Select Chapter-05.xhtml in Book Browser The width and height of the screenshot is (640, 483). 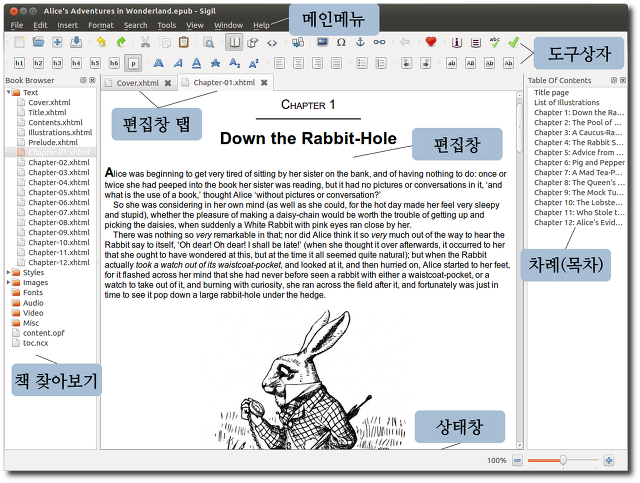pos(59,192)
